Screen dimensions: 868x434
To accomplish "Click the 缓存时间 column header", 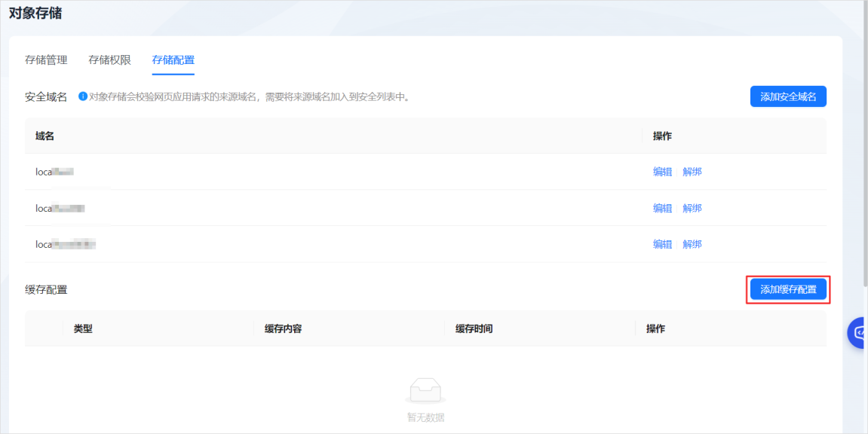I will coord(474,329).
